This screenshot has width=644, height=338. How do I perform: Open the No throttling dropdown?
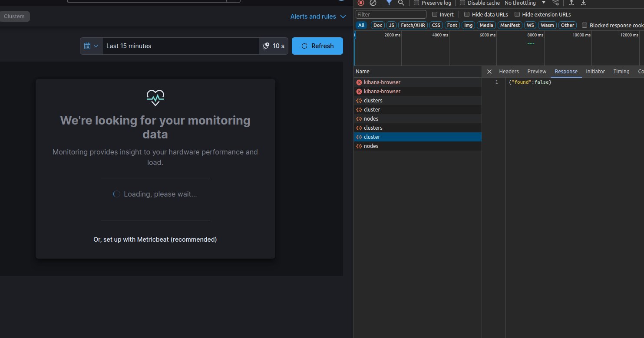(x=525, y=3)
